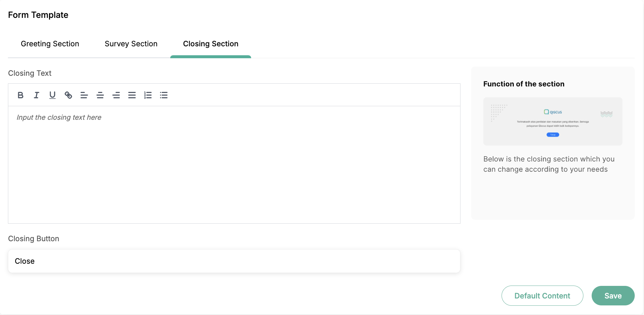
Task: Restore defaults with Default Content button
Action: point(542,296)
